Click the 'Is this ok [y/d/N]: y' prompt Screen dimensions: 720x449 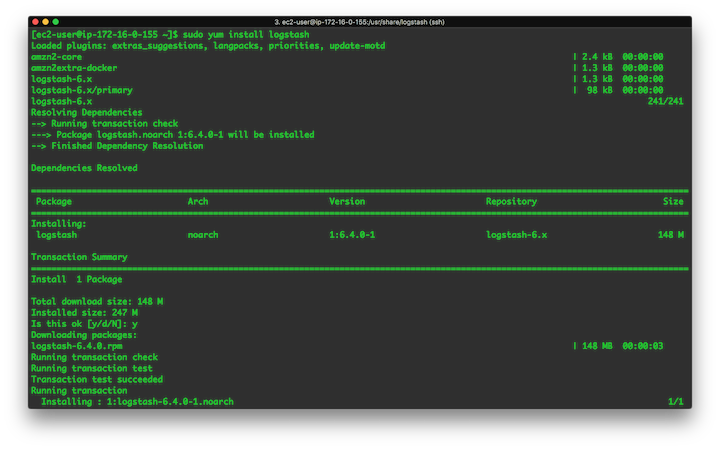click(x=84, y=324)
